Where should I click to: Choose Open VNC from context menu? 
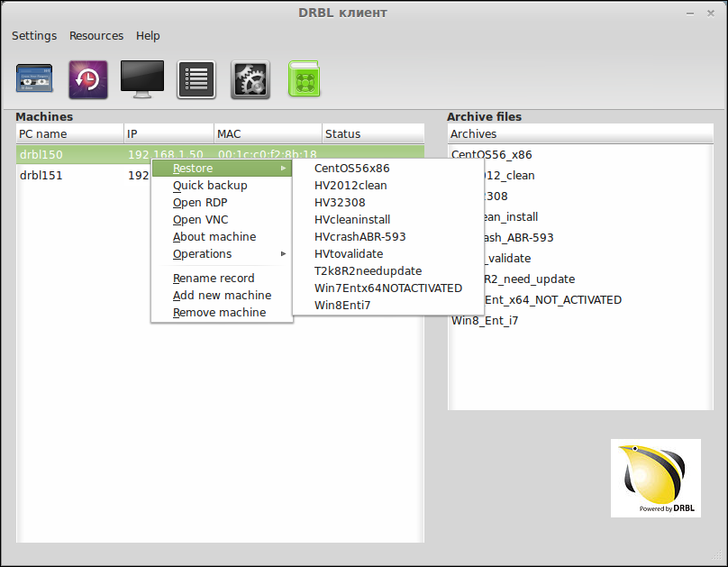[222, 220]
